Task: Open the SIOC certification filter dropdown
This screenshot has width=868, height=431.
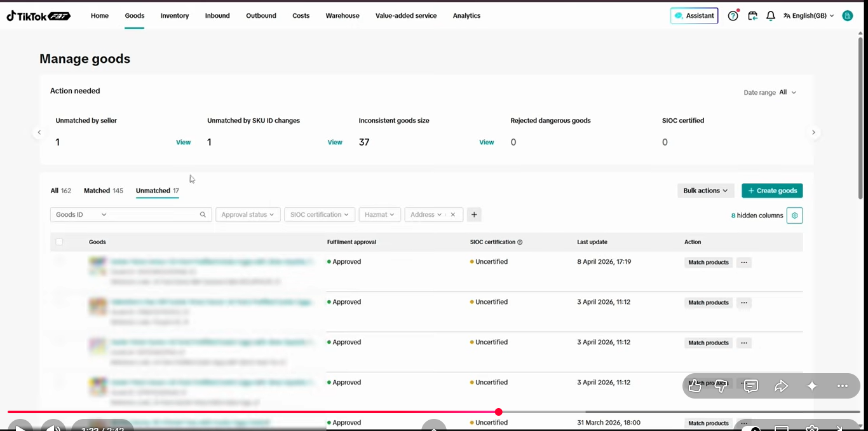Action: pos(320,215)
